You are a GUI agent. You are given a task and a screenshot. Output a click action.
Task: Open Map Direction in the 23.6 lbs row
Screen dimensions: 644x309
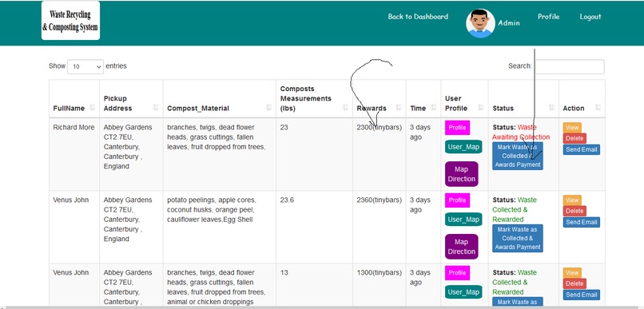point(462,247)
